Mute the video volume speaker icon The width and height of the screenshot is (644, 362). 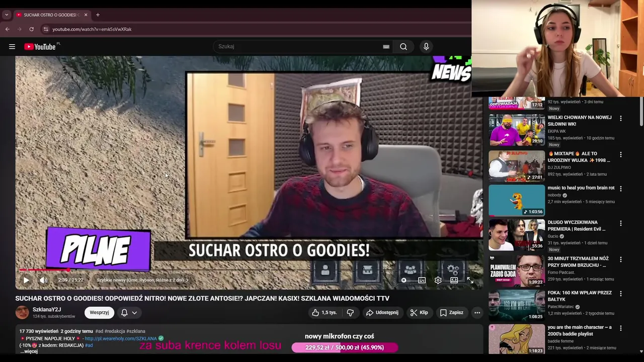[44, 280]
